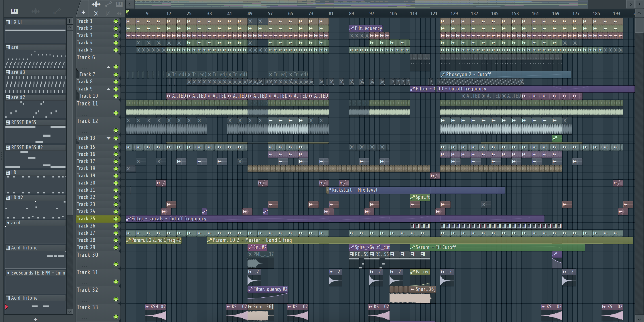This screenshot has width=644, height=322.
Task: Toggle the green mute LED of Track 11
Action: [x=116, y=113]
